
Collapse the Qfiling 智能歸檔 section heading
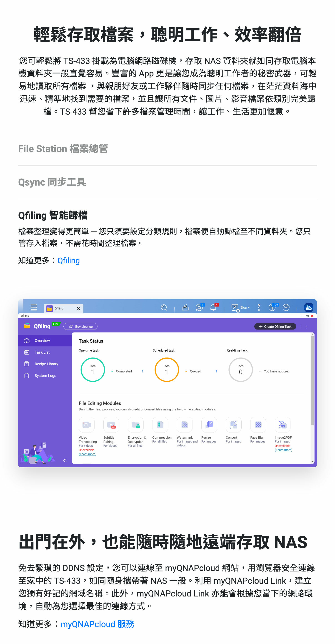pyautogui.click(x=53, y=215)
